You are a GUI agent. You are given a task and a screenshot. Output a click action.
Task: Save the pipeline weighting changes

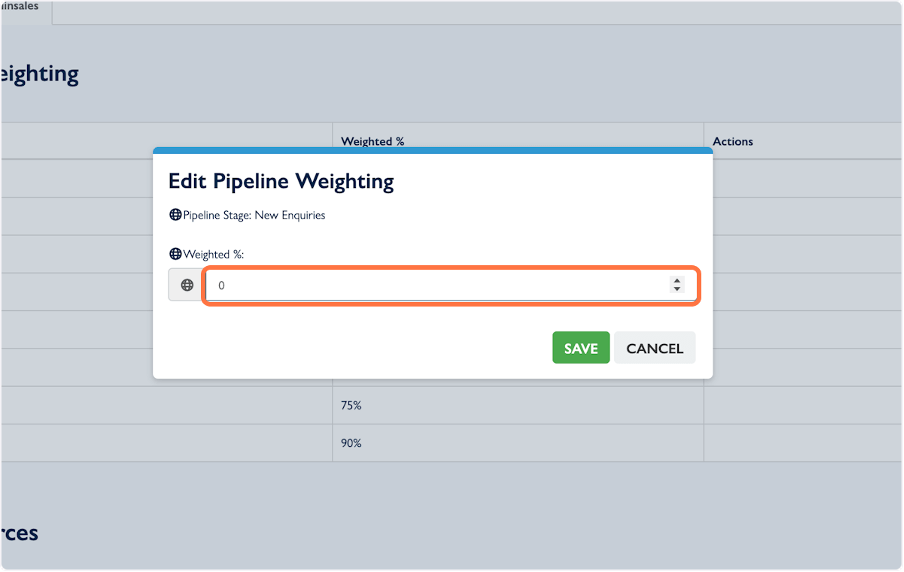(x=580, y=348)
